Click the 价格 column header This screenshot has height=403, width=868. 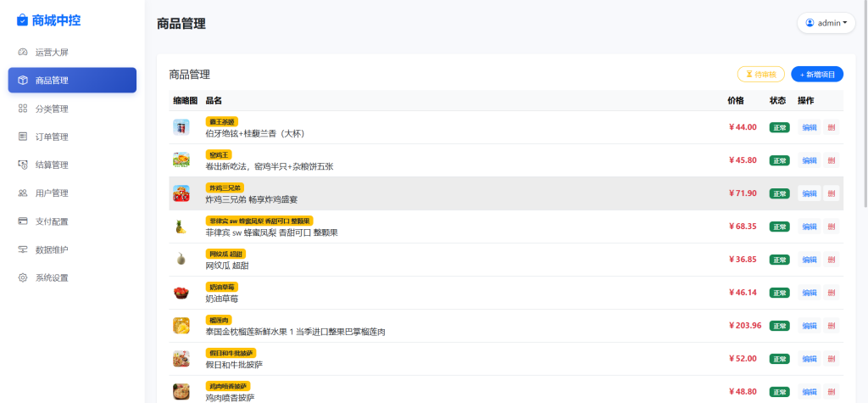736,101
